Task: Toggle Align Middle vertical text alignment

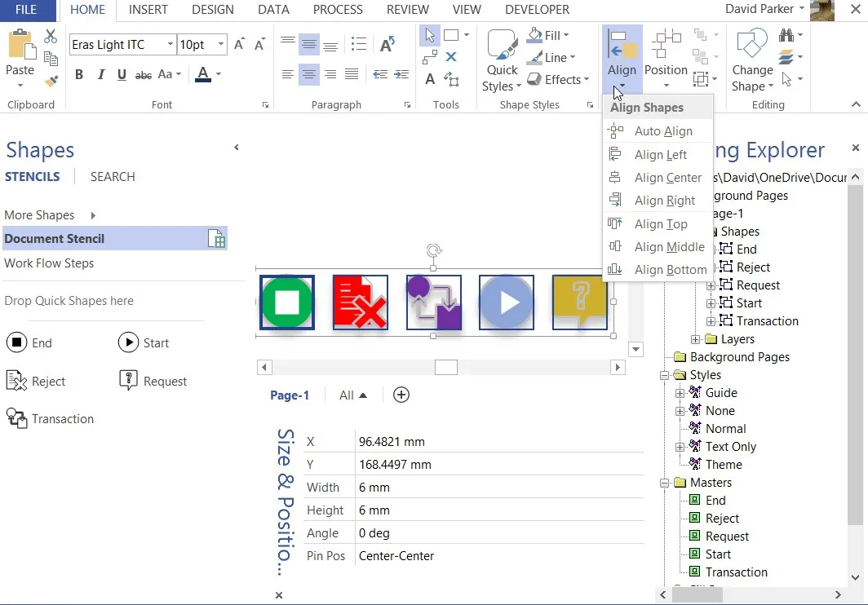Action: point(309,44)
